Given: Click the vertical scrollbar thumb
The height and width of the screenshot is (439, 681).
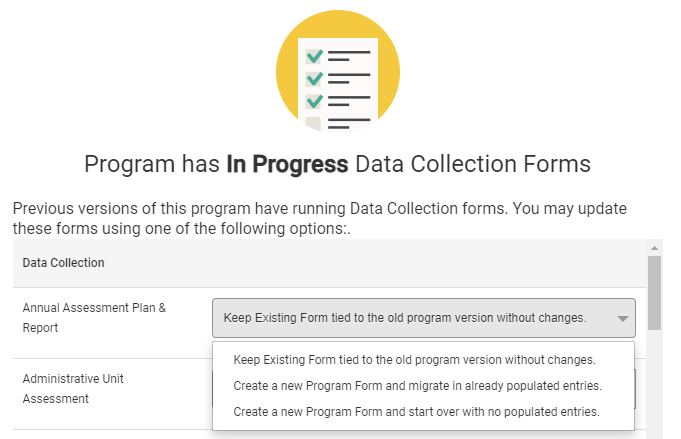Looking at the screenshot, I should 654,292.
